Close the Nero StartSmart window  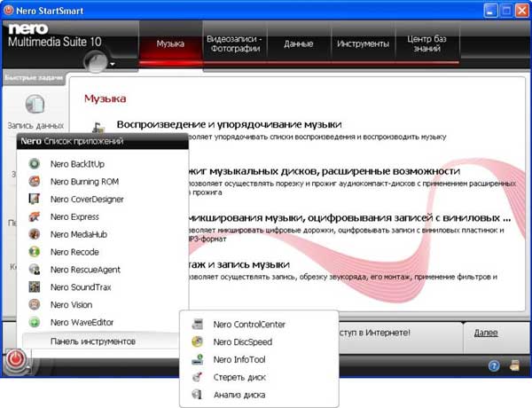pos(522,11)
